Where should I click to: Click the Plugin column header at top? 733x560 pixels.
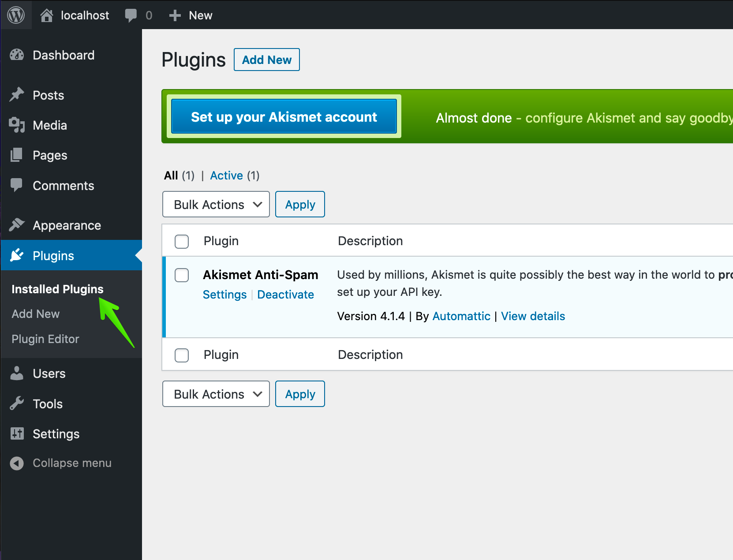pos(221,241)
